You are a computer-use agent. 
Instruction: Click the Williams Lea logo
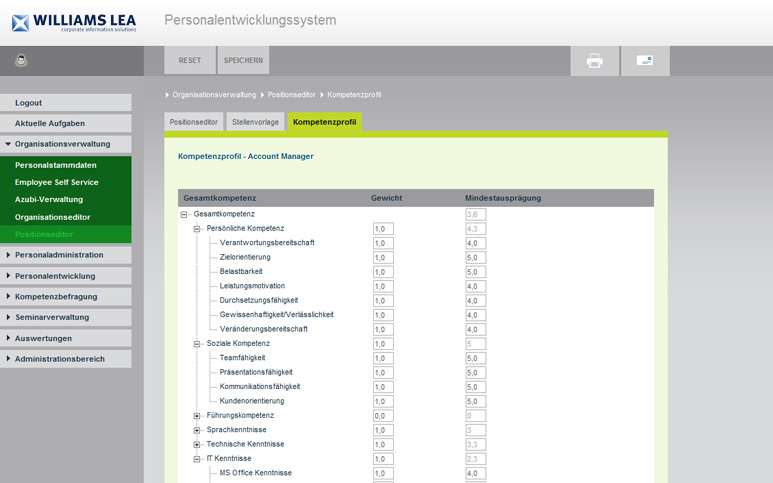pos(73,21)
